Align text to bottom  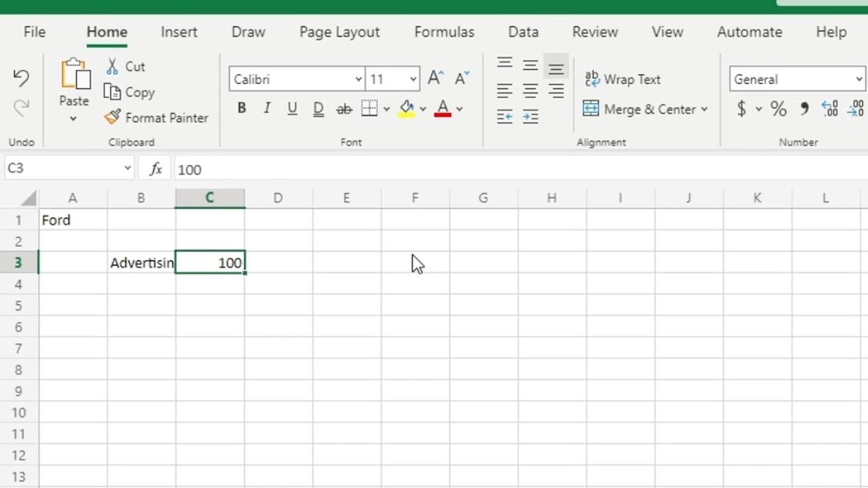click(556, 67)
